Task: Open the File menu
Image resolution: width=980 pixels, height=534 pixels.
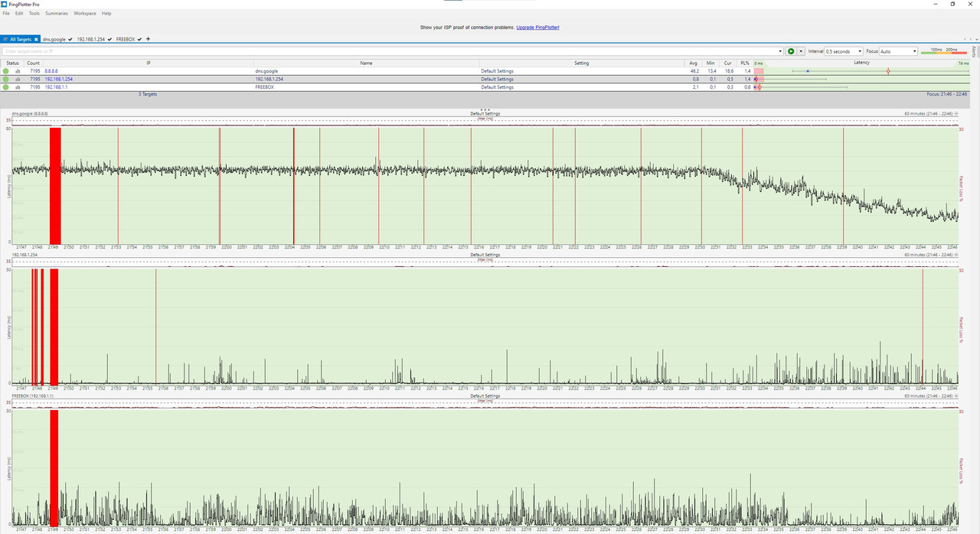Action: (x=7, y=13)
